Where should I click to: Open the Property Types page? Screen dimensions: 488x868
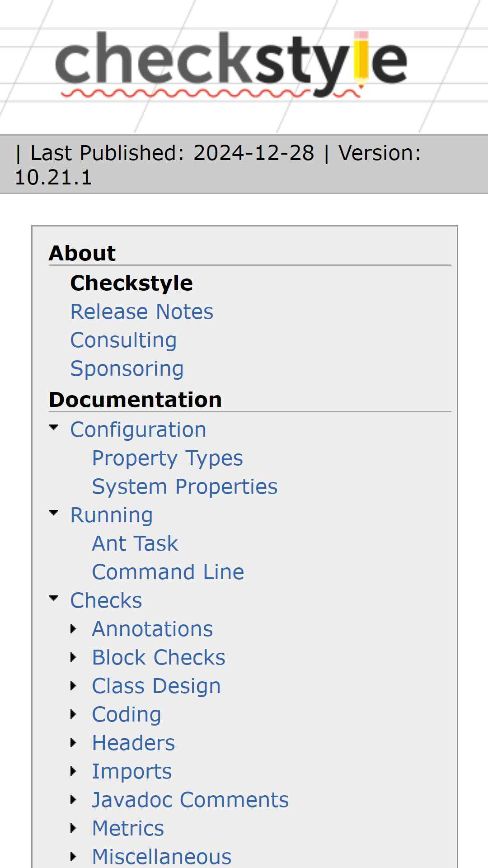(x=168, y=458)
